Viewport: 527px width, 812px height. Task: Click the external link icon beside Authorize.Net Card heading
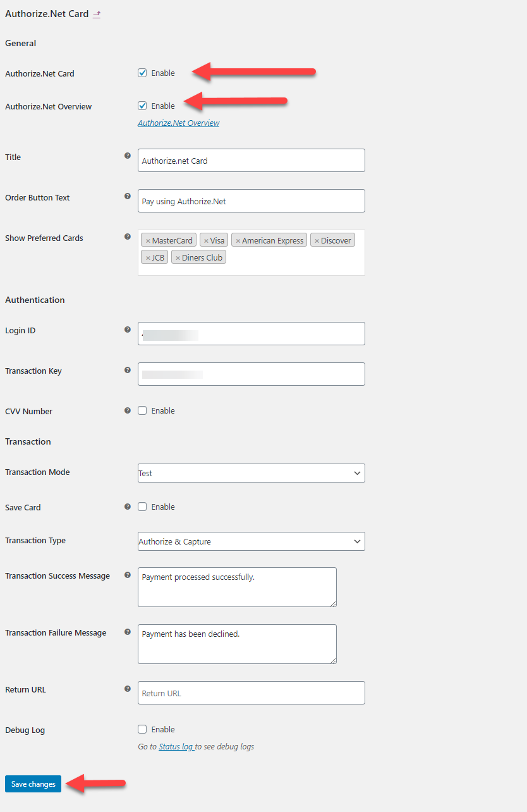pyautogui.click(x=97, y=13)
